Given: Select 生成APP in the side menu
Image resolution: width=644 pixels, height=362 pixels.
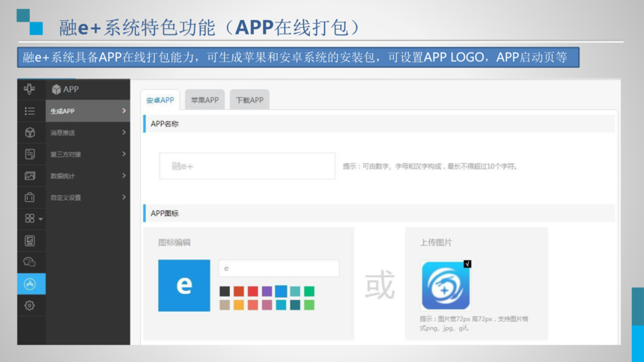Looking at the screenshot, I should [x=88, y=111].
